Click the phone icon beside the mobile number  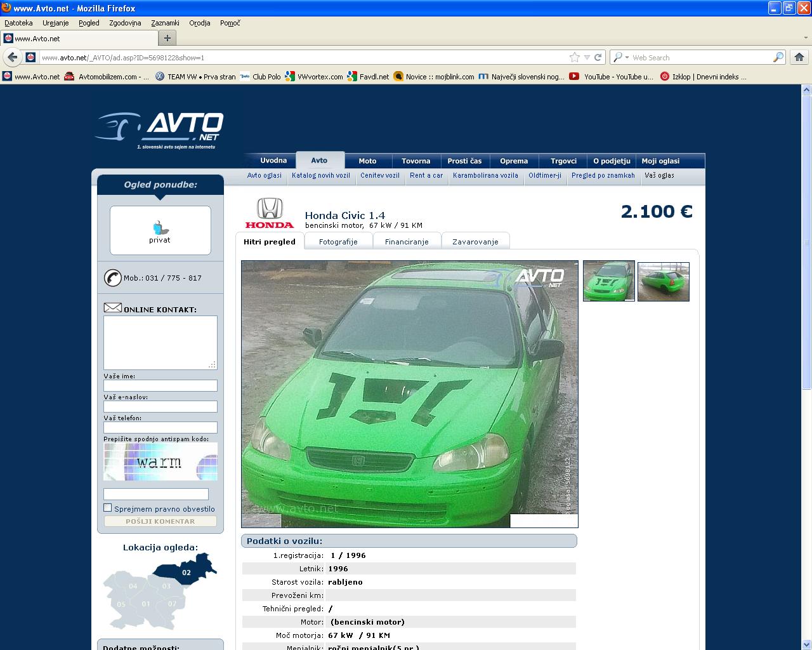[112, 278]
